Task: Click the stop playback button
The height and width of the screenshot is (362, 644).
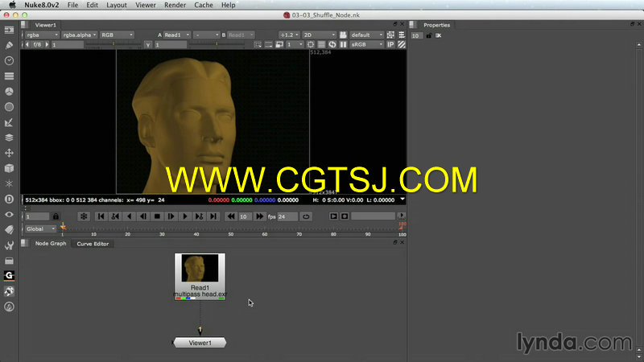Action: [x=157, y=216]
